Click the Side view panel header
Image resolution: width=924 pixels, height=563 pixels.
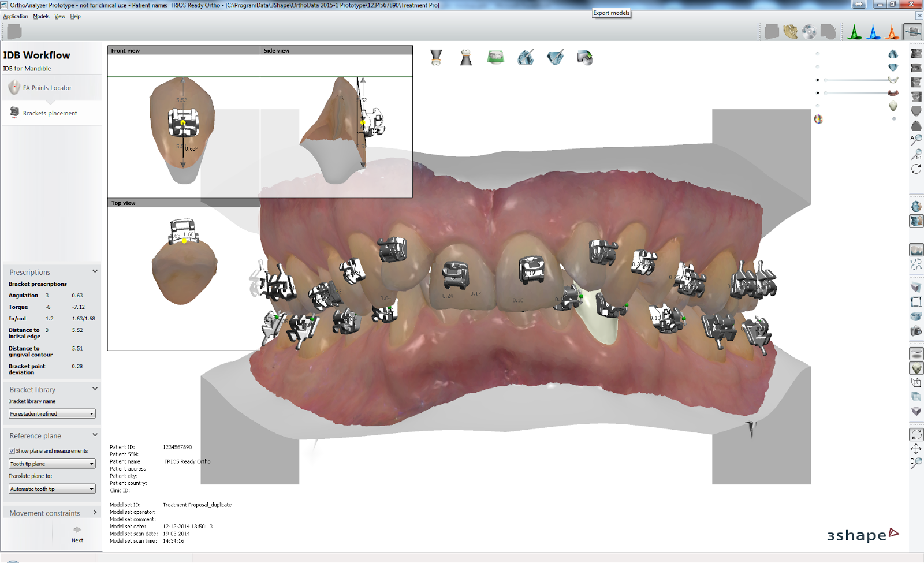coord(336,50)
